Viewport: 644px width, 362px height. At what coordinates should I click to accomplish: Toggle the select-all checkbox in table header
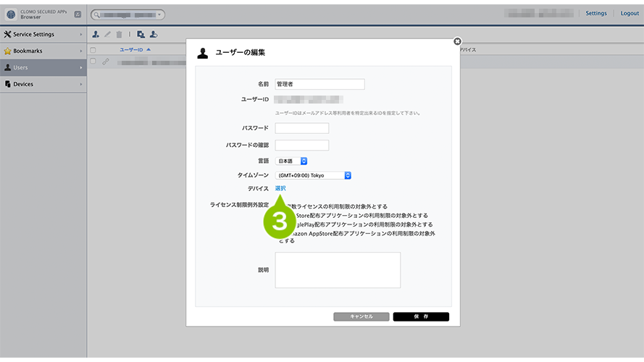93,50
